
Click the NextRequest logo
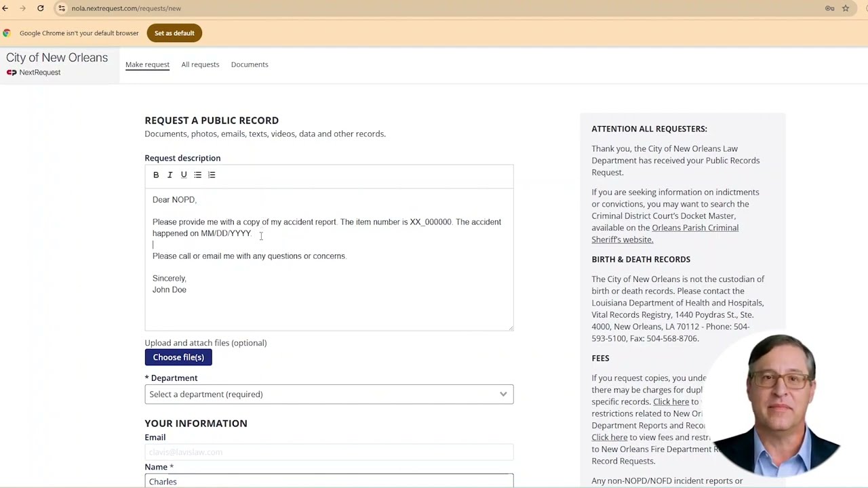point(34,73)
